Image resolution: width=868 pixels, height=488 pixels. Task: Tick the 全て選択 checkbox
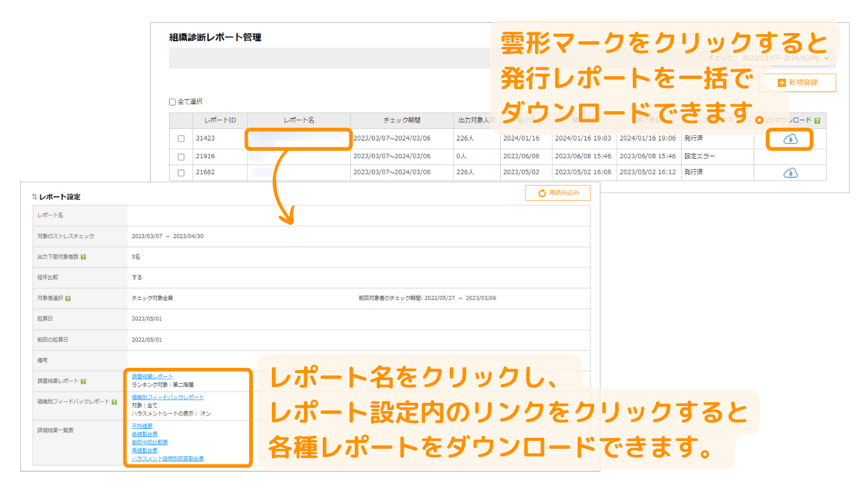pyautogui.click(x=172, y=102)
